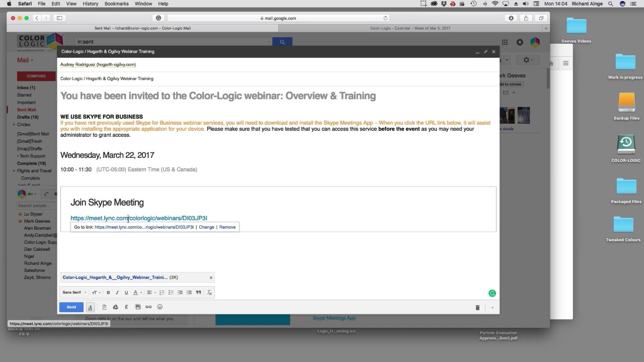Insert a numbered list

pyautogui.click(x=162, y=293)
